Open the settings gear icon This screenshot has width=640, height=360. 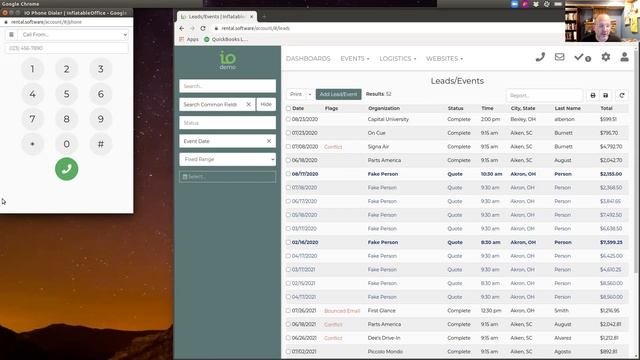[606, 57]
